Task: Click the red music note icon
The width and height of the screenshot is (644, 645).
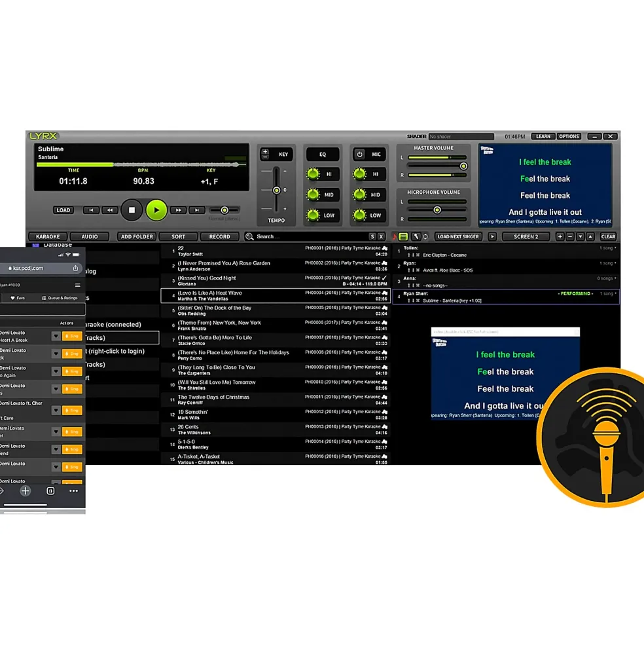Action: (395, 236)
